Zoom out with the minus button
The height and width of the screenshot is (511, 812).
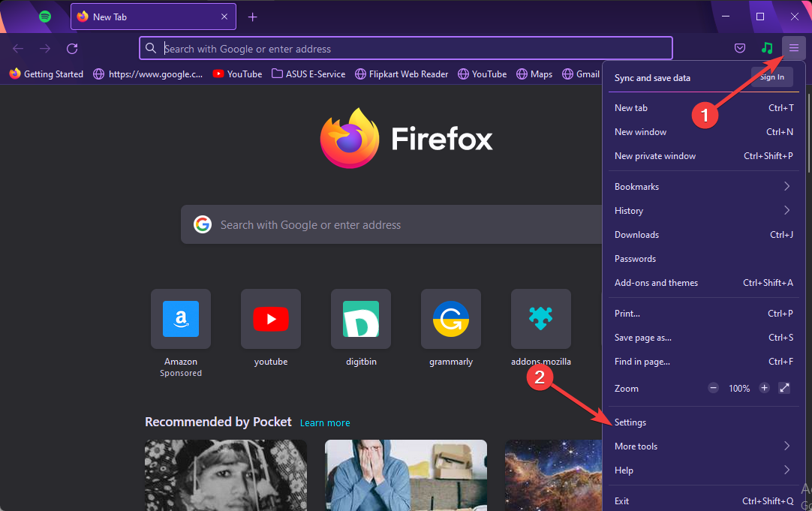coord(713,388)
